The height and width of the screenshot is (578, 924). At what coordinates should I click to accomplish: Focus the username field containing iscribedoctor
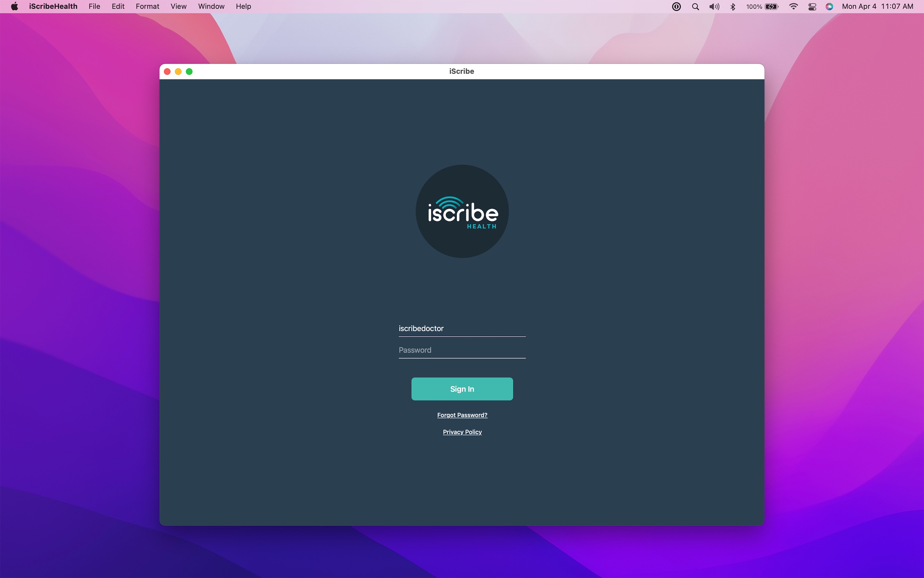point(462,329)
